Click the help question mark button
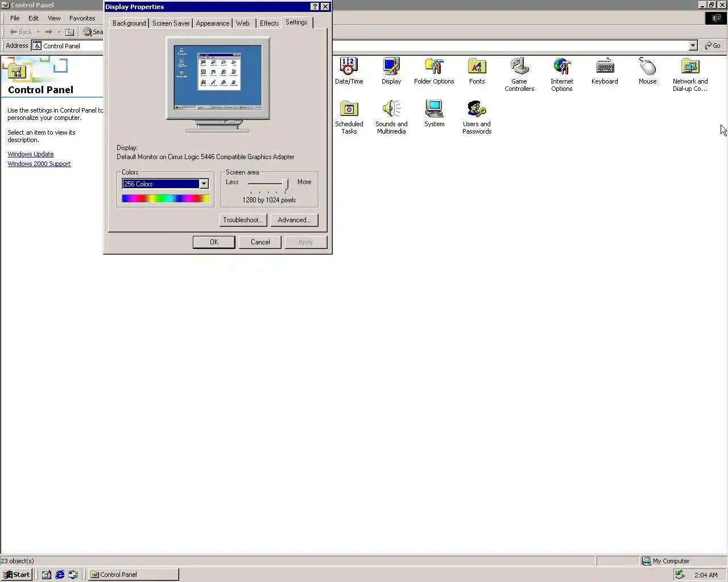 pyautogui.click(x=315, y=7)
